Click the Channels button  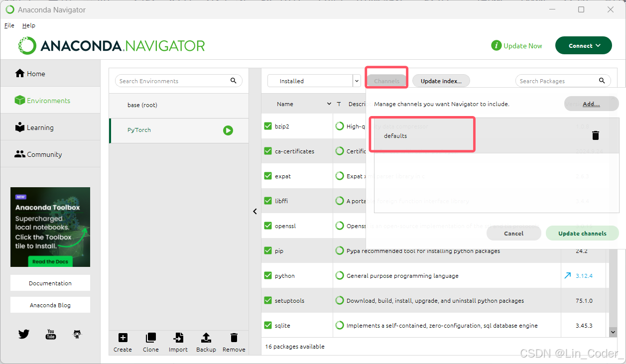click(387, 81)
